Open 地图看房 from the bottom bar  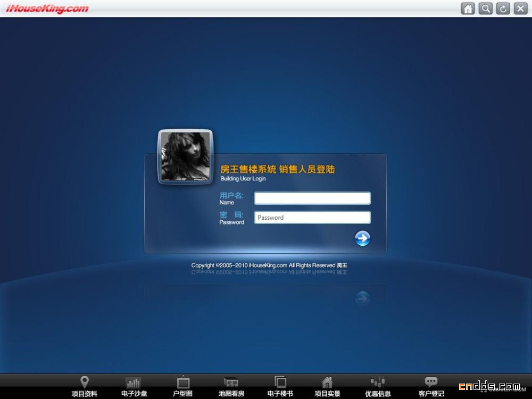[231, 387]
